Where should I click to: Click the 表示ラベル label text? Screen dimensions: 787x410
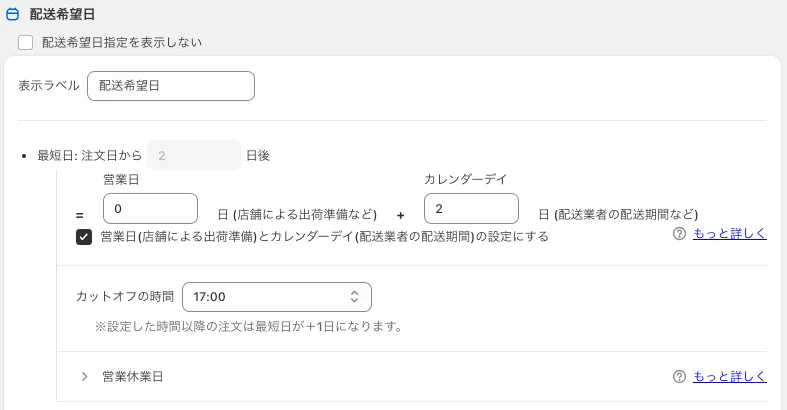[49, 86]
